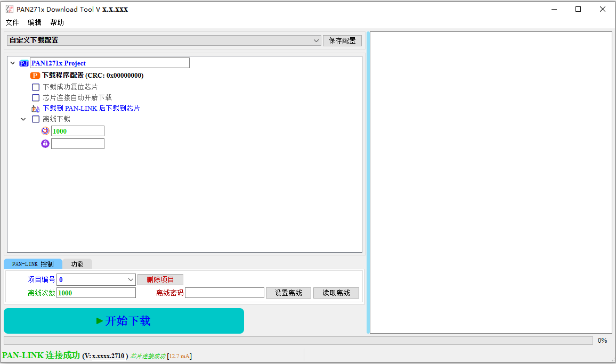Collapse the PAN1271x Project tree node
This screenshot has width=616, height=364.
[x=13, y=63]
